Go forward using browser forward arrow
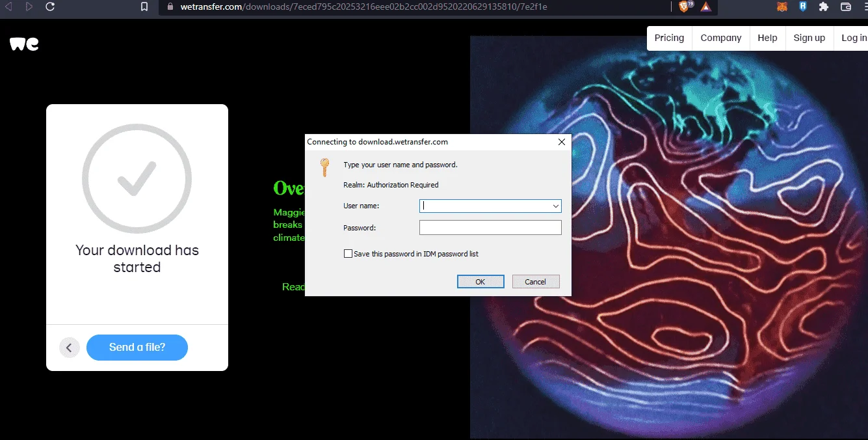The height and width of the screenshot is (440, 868). (29, 7)
